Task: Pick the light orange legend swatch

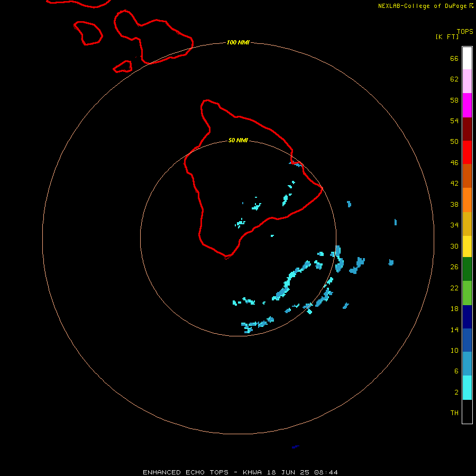Action: point(467,200)
